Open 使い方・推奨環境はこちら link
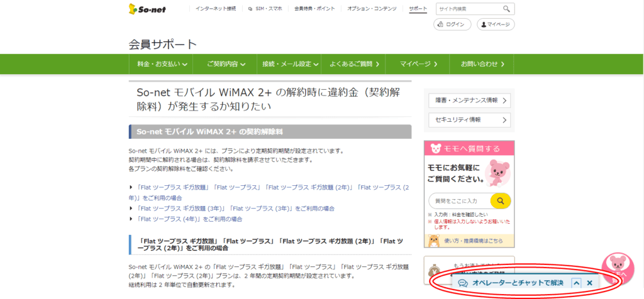644x299 pixels. tap(474, 241)
